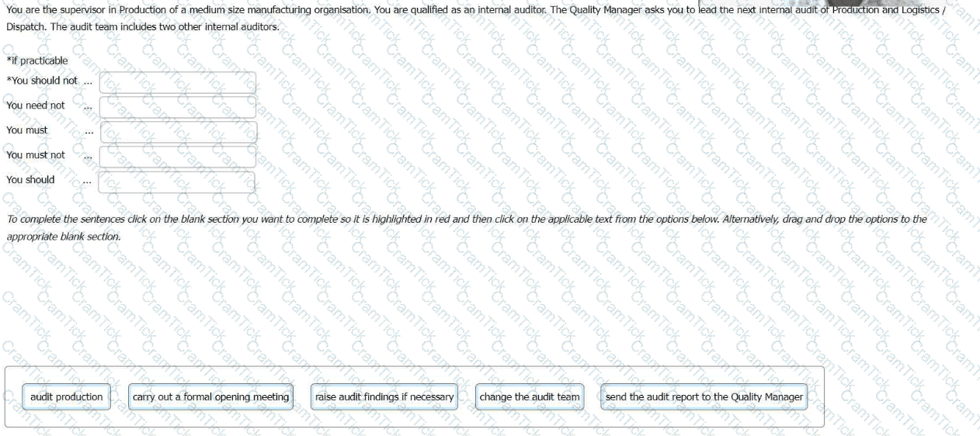Click the "You must not" sentence label
The image size is (980, 436).
pyautogui.click(x=36, y=155)
